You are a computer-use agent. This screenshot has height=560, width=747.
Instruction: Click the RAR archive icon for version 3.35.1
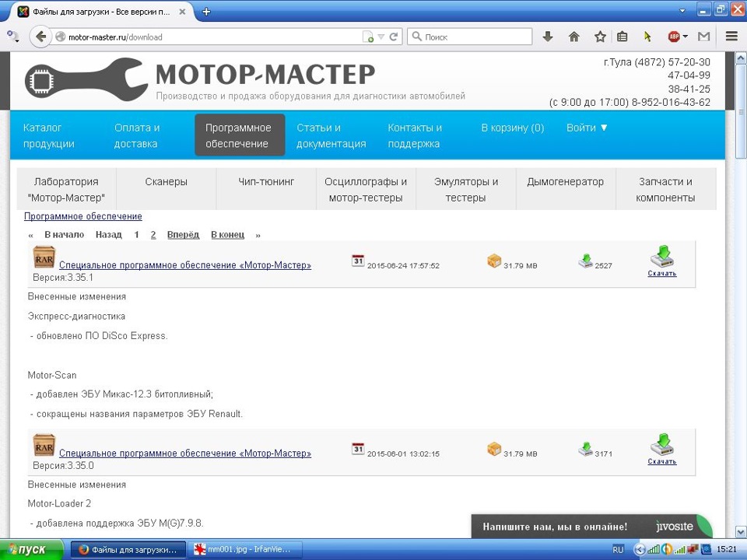click(x=44, y=257)
